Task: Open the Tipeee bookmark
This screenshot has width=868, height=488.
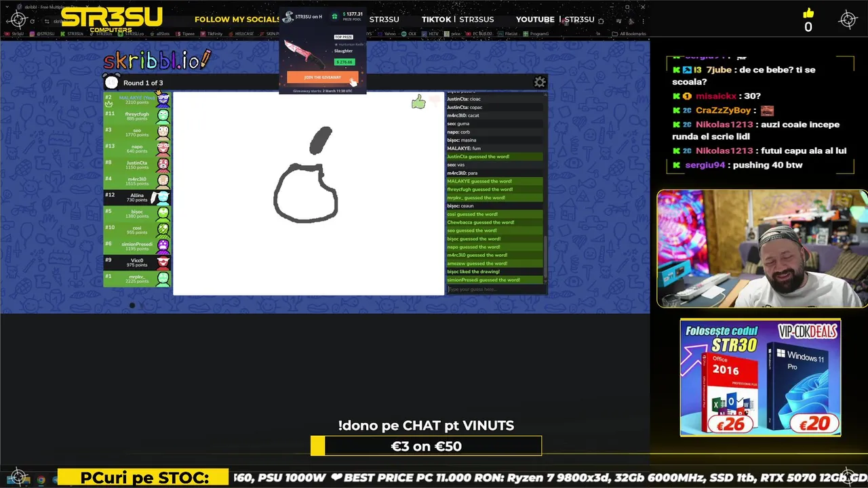Action: point(186,33)
